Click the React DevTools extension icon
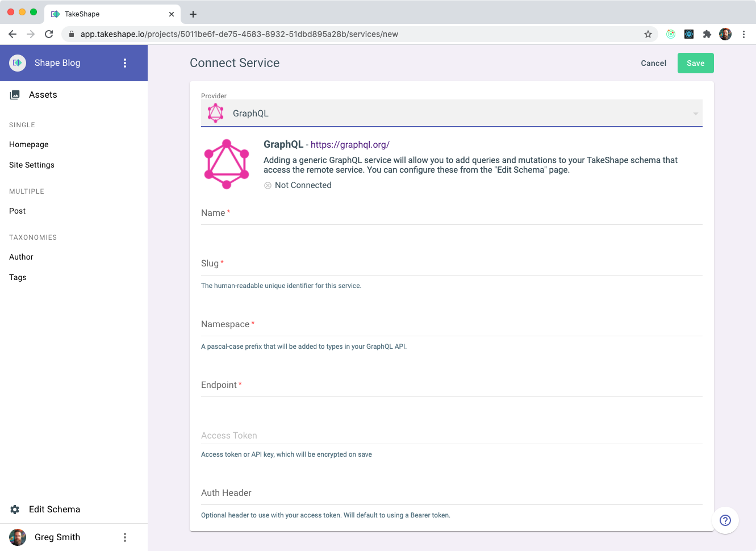This screenshot has height=551, width=756. point(689,34)
